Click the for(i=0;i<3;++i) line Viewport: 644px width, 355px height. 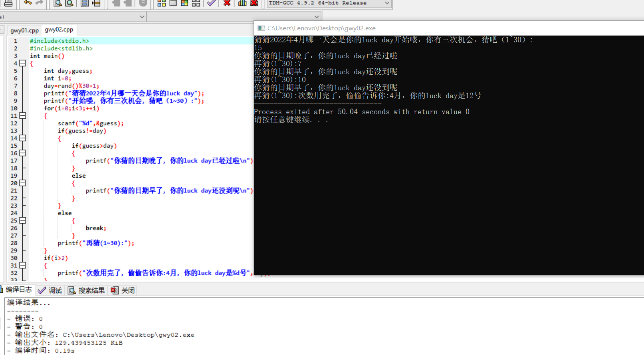click(x=71, y=108)
